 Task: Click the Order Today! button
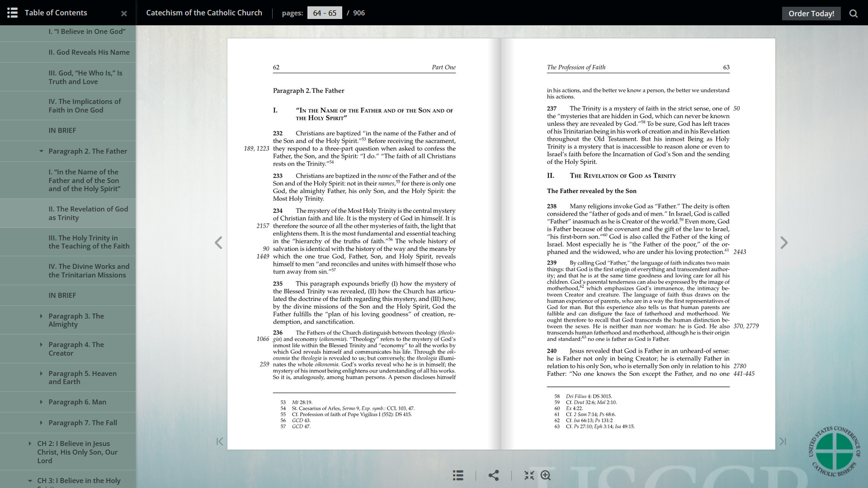[811, 14]
